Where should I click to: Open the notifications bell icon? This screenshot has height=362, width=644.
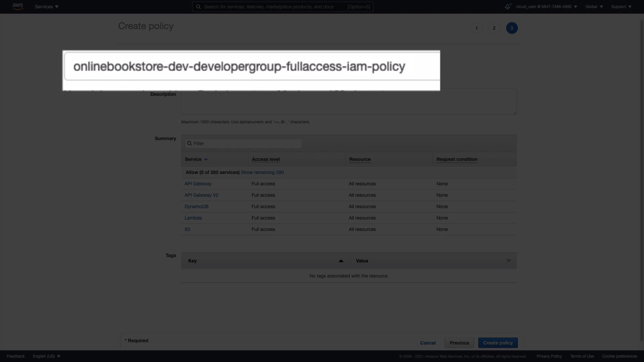click(507, 7)
